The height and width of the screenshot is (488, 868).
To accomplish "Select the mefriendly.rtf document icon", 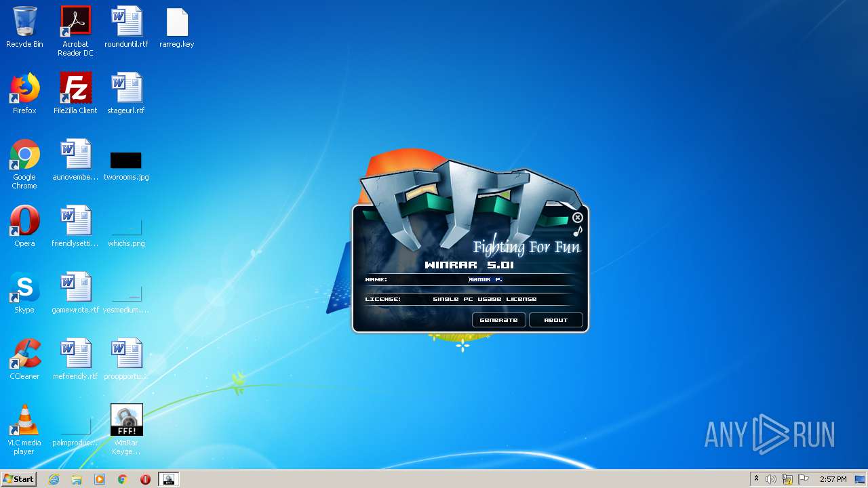I will pyautogui.click(x=75, y=359).
